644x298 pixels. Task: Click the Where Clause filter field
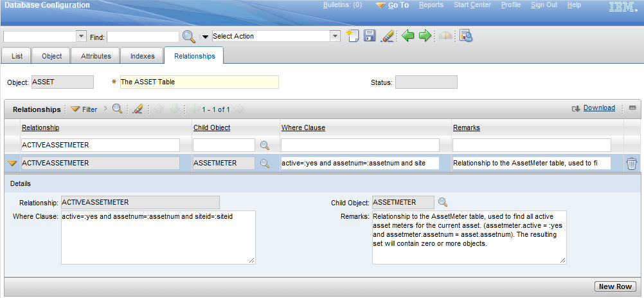pos(360,145)
